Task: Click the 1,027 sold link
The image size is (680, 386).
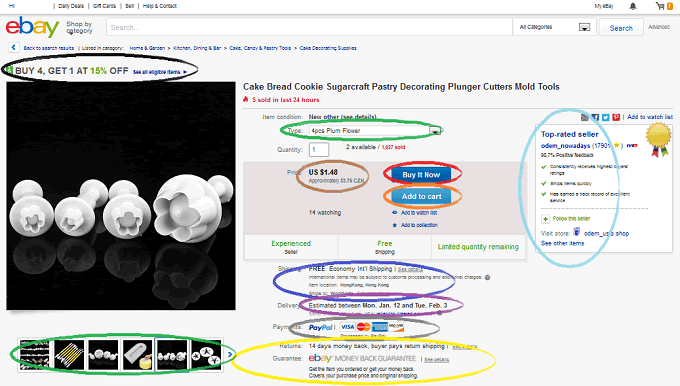Action: 393,147
